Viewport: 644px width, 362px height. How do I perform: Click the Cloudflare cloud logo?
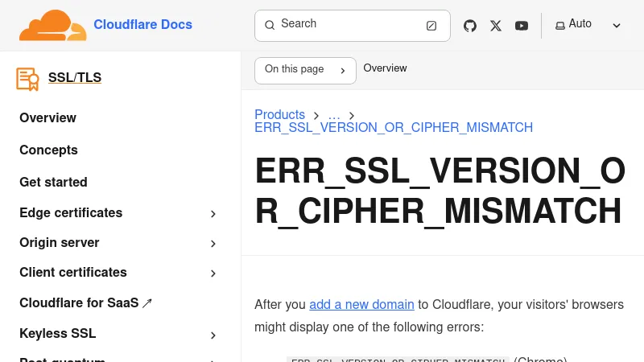coord(52,25)
